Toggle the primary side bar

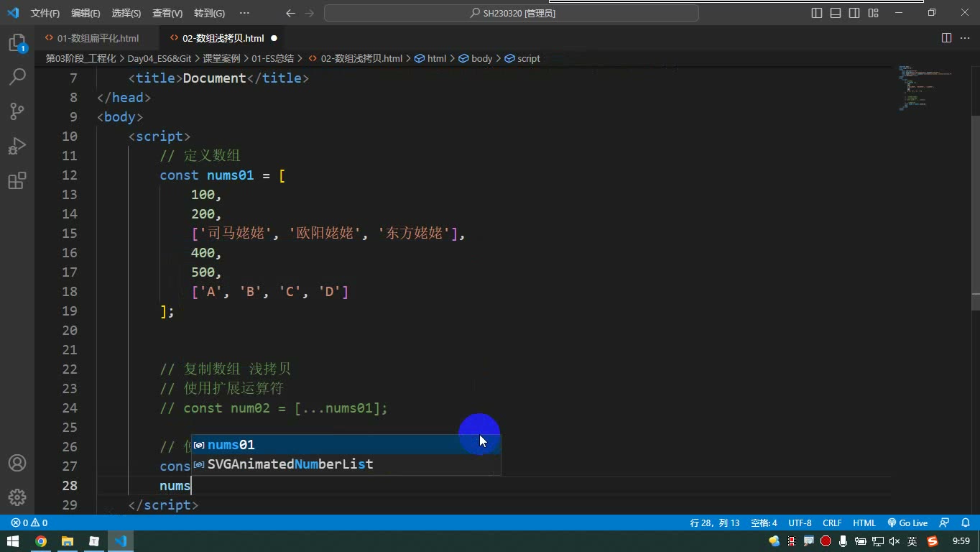(817, 13)
